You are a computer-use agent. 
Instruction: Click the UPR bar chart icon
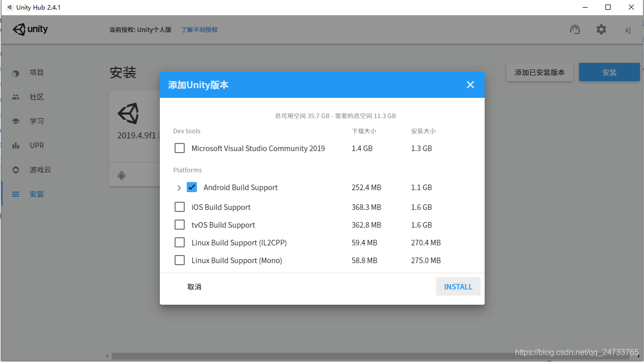click(x=16, y=146)
